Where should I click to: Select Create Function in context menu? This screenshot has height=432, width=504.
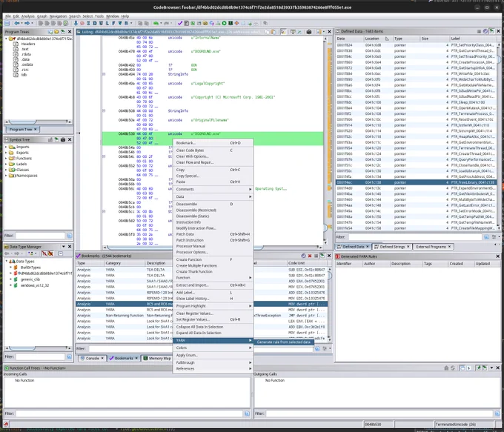[213, 259]
